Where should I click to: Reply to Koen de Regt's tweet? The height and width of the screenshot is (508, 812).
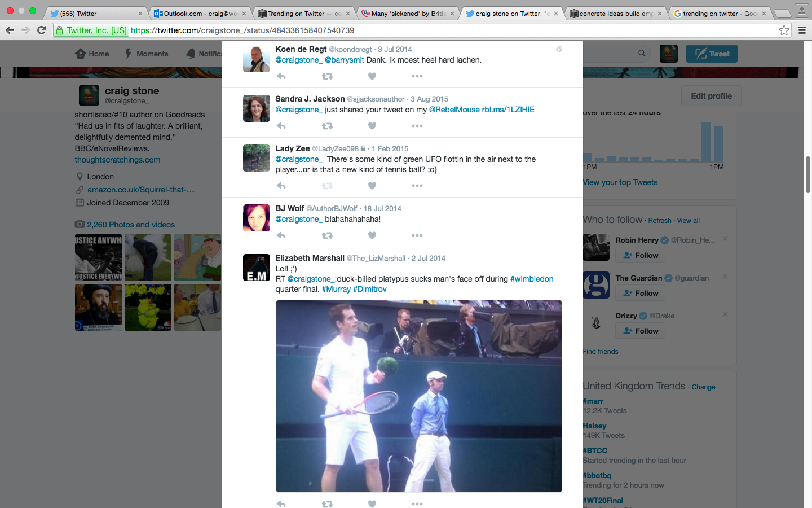coord(281,76)
